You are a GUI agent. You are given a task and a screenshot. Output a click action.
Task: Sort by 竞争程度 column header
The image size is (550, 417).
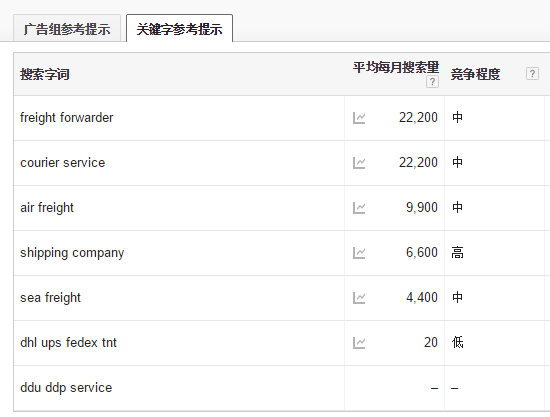pyautogui.click(x=475, y=74)
